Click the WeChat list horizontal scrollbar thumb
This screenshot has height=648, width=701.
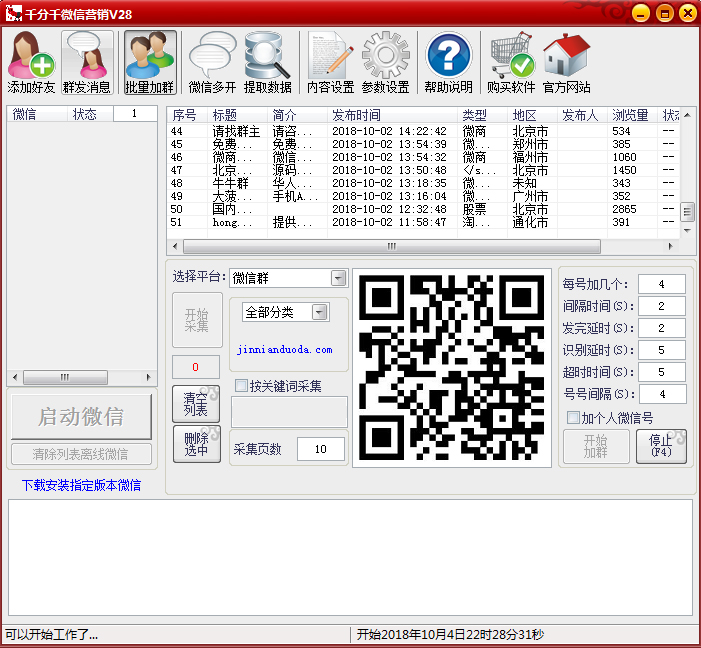click(65, 377)
